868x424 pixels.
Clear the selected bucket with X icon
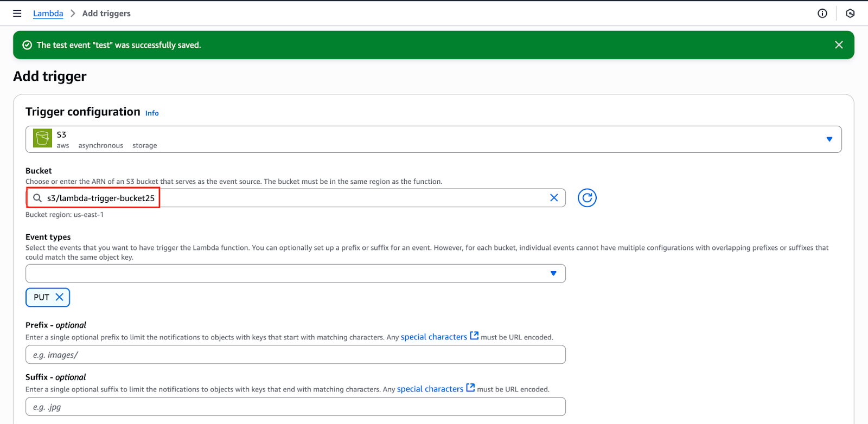554,198
